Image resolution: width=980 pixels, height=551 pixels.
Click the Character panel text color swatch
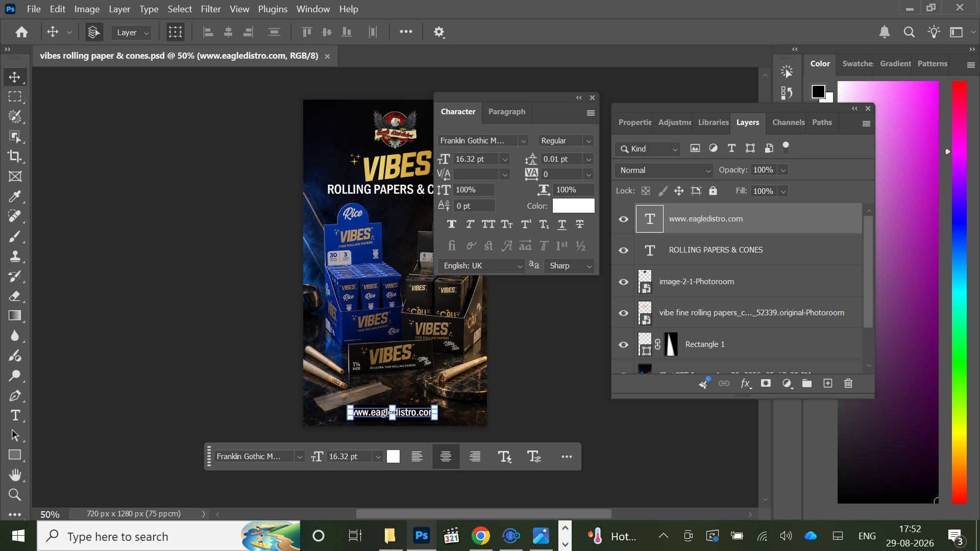point(573,206)
